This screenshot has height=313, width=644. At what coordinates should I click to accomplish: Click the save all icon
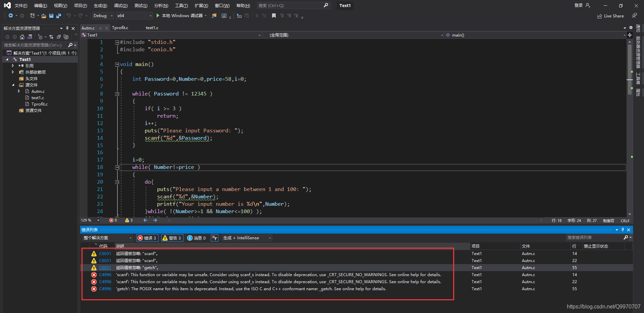click(59, 16)
